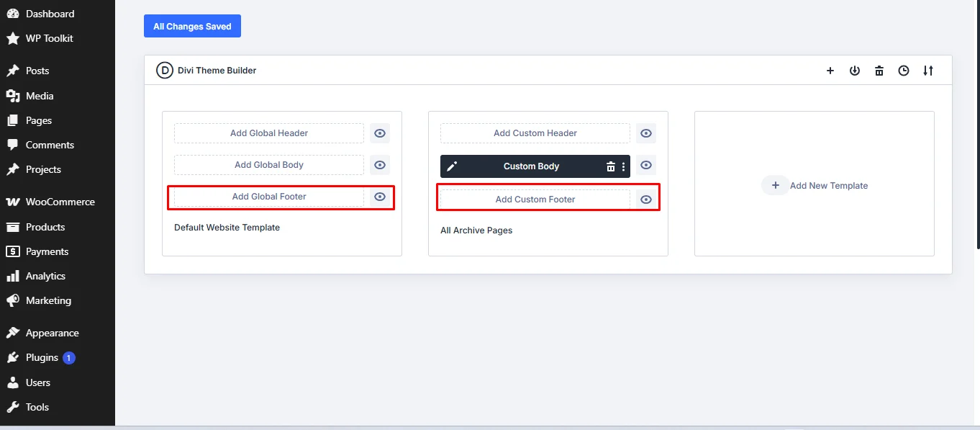Click the Payments dollar icon

coord(12,251)
